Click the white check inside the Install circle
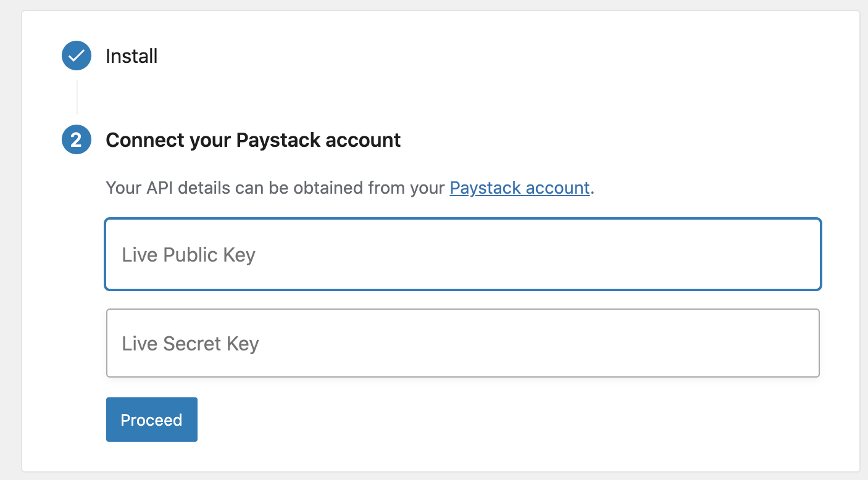Viewport: 868px width, 480px height. pos(77,56)
